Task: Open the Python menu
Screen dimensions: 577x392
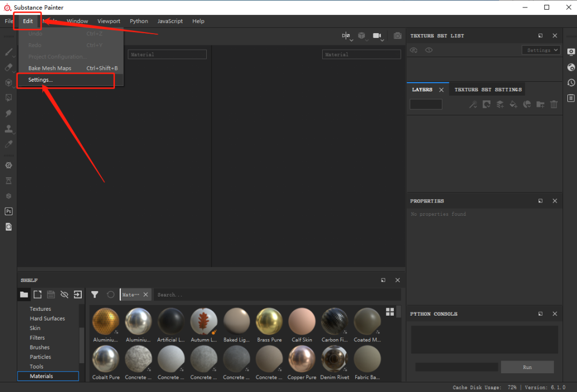Action: (x=139, y=21)
